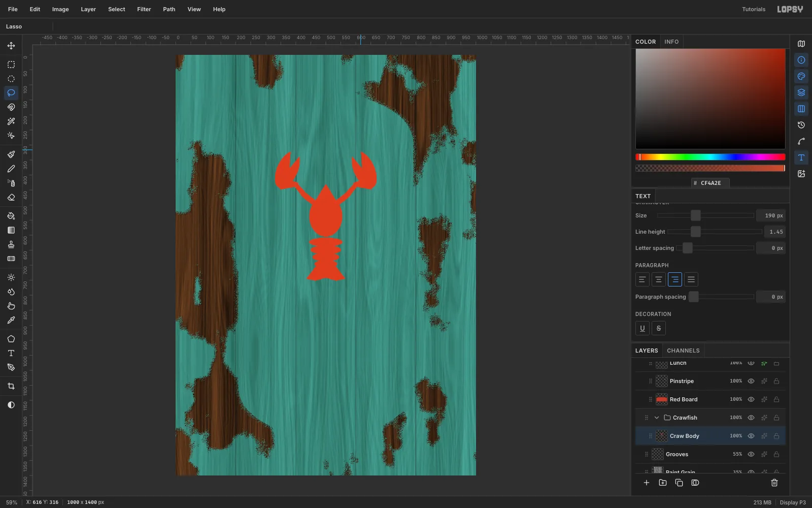Open effects for Grooves layer

(x=764, y=454)
